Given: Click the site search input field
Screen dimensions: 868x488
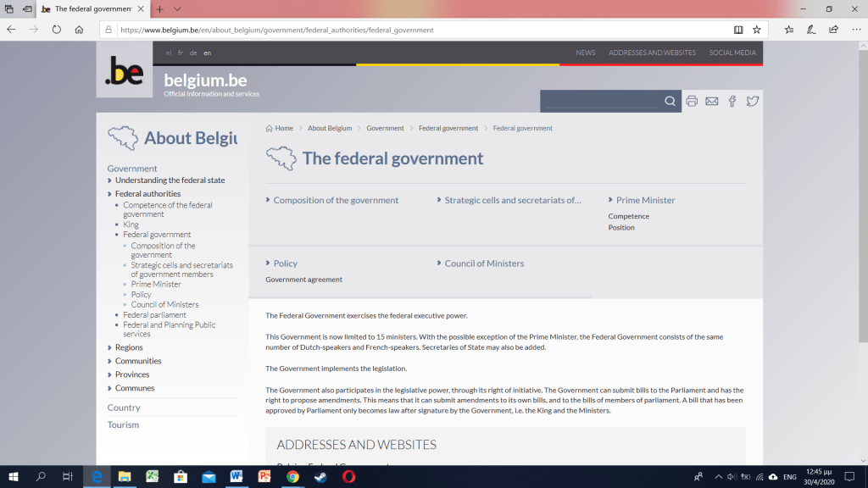Looking at the screenshot, I should 600,101.
